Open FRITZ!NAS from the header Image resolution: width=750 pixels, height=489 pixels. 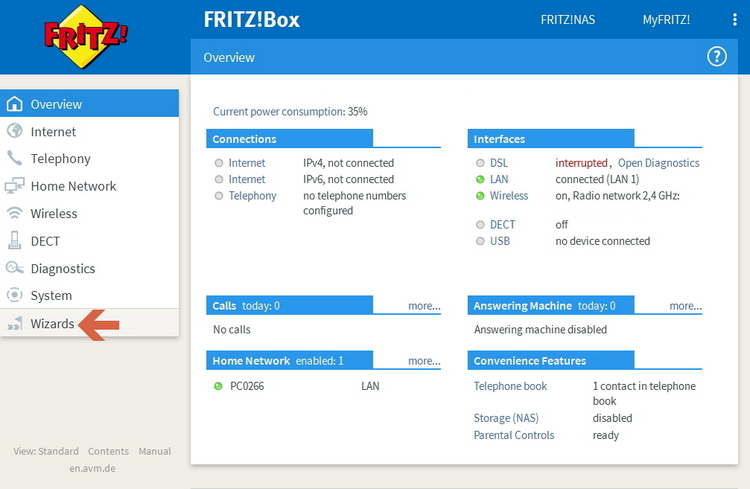567,20
